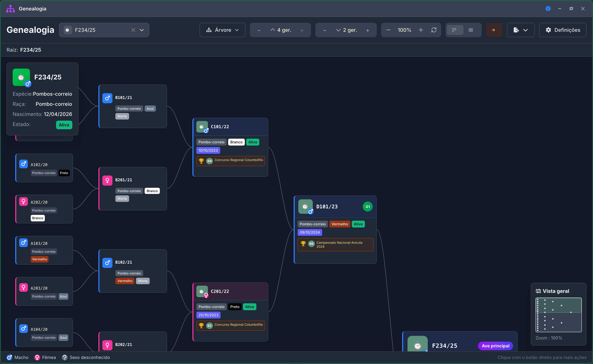Clear the F234/25 bird selection
This screenshot has height=364, width=593.
coord(133,30)
